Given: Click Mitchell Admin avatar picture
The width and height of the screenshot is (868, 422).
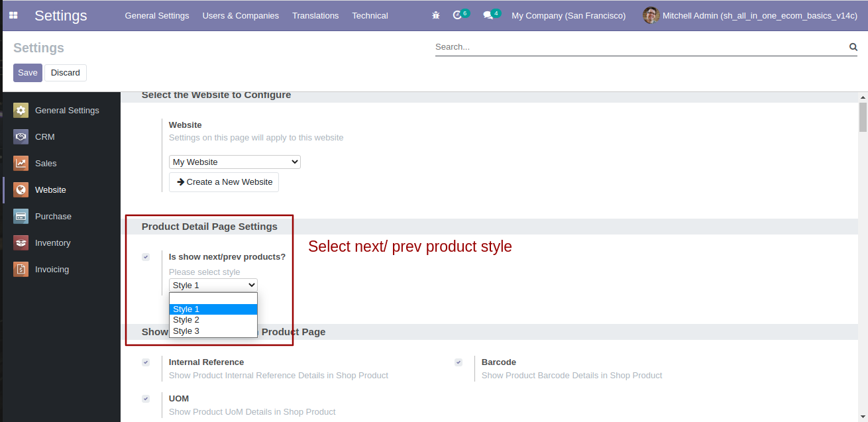Looking at the screenshot, I should (651, 15).
